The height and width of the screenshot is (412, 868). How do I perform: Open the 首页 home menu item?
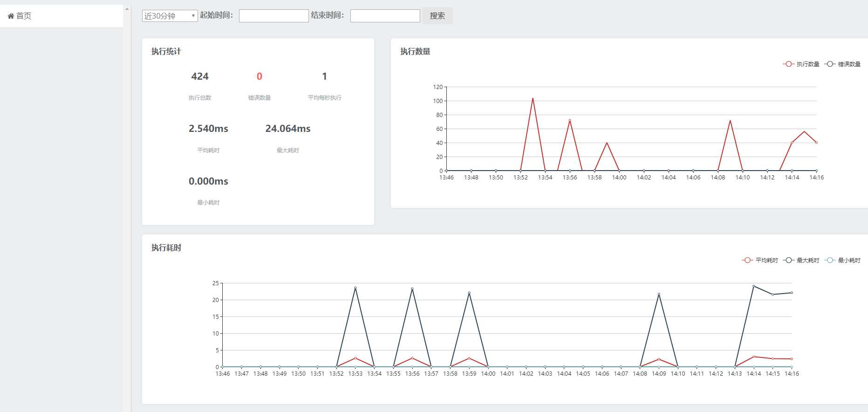(x=62, y=16)
